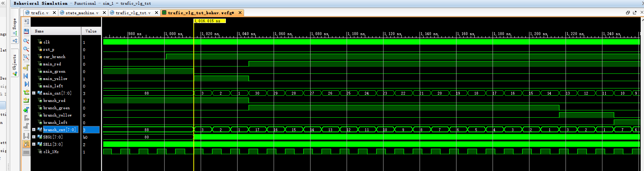This screenshot has width=644, height=171.
Task: Toggle snap to transition button
Action: (x=26, y=144)
